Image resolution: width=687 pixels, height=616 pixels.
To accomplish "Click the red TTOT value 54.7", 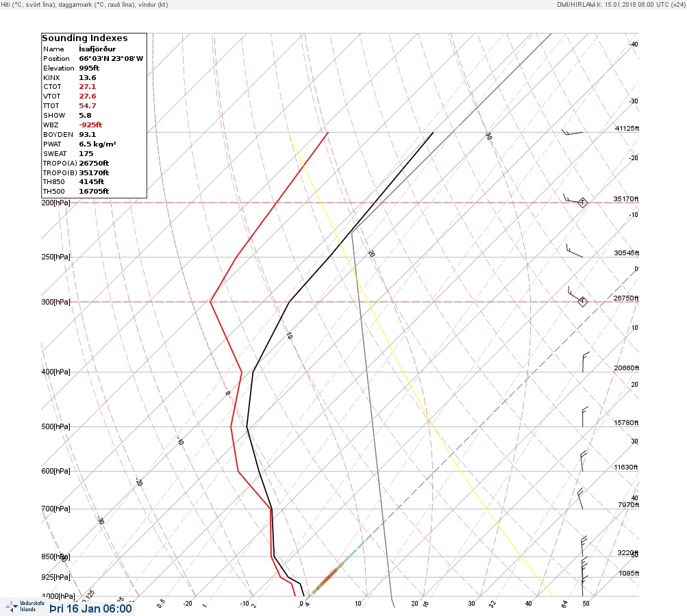I will tap(88, 106).
